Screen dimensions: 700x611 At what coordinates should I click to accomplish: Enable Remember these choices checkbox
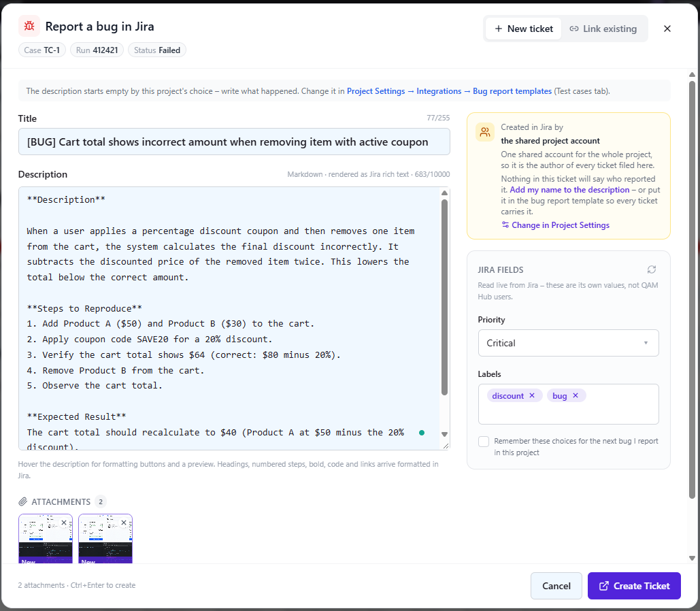(x=484, y=442)
